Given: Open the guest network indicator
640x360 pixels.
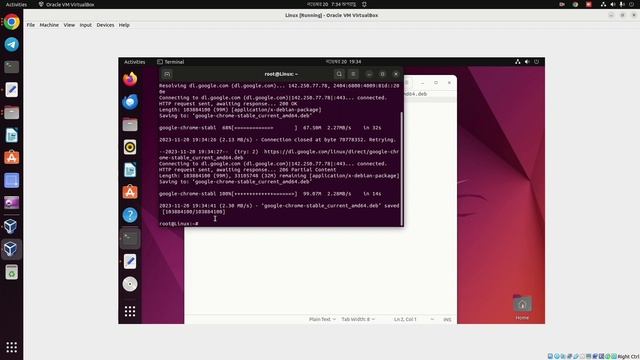Looking at the screenshot, I should point(518,62).
